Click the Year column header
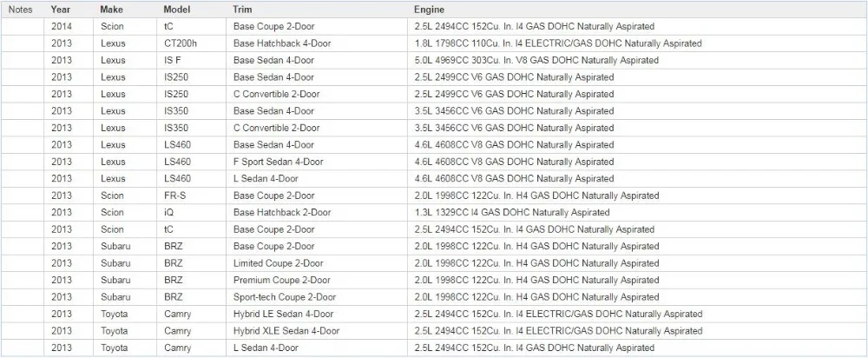The image size is (868, 358). point(61,10)
